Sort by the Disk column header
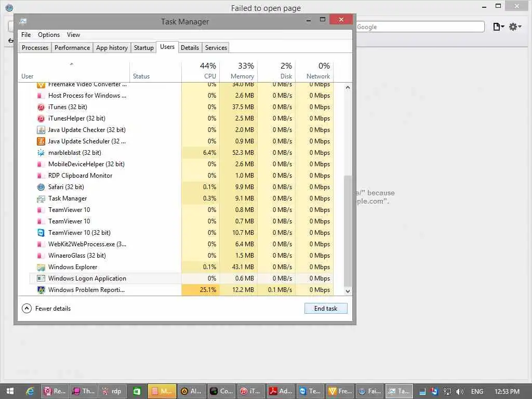This screenshot has height=399, width=532. pos(276,71)
